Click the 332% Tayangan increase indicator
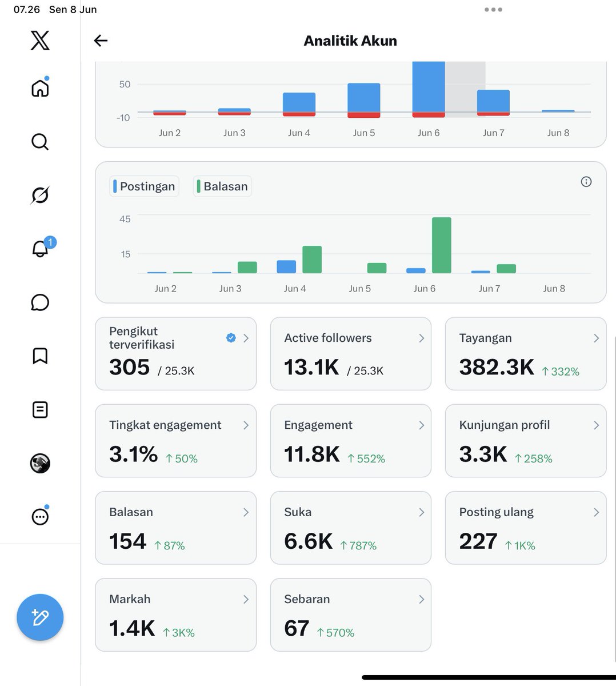616x686 pixels. pyautogui.click(x=561, y=372)
